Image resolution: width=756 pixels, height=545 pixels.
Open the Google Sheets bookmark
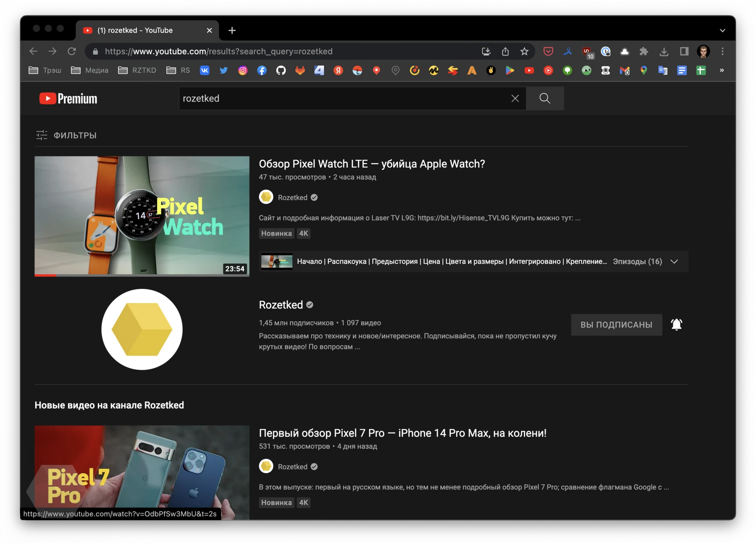click(701, 70)
